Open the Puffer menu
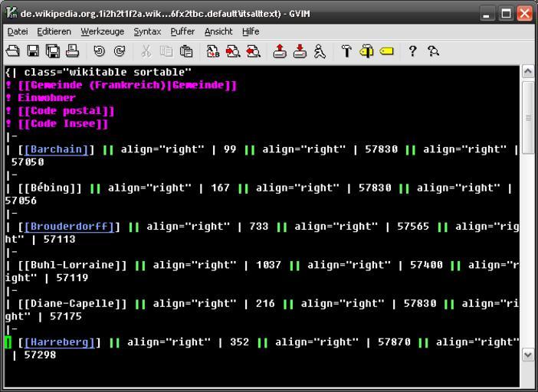The height and width of the screenshot is (392, 538). click(182, 31)
